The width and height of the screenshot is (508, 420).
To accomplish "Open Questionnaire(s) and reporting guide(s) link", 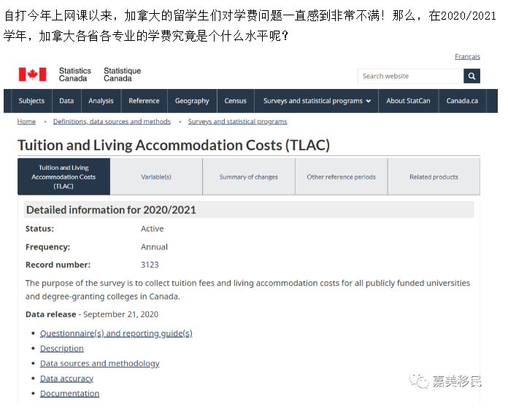I will (116, 333).
